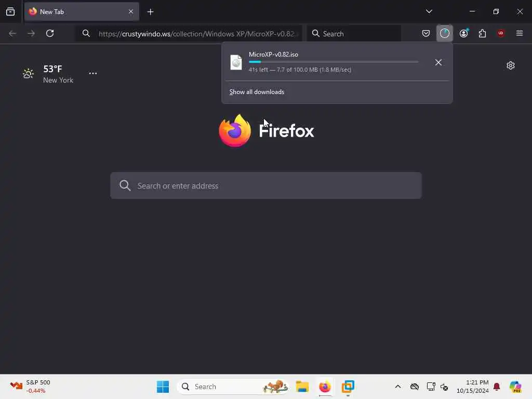The height and width of the screenshot is (399, 532).
Task: Focus the 'Search or enter address' field
Action: click(266, 185)
